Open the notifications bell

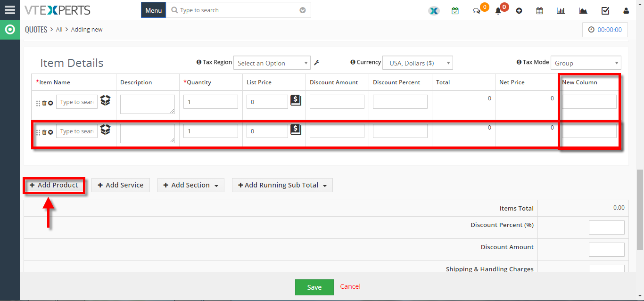coord(498,11)
